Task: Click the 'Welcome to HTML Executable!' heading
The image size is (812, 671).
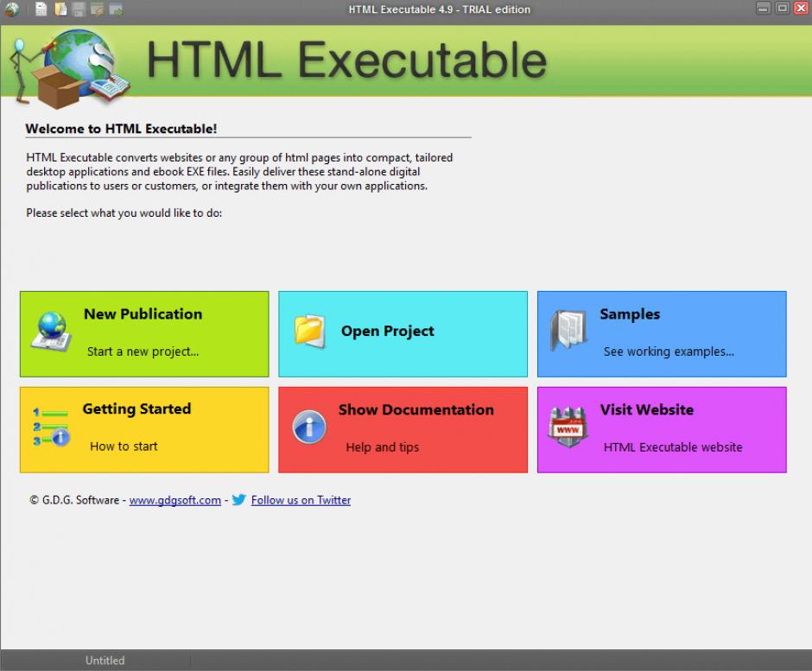Action: [121, 129]
